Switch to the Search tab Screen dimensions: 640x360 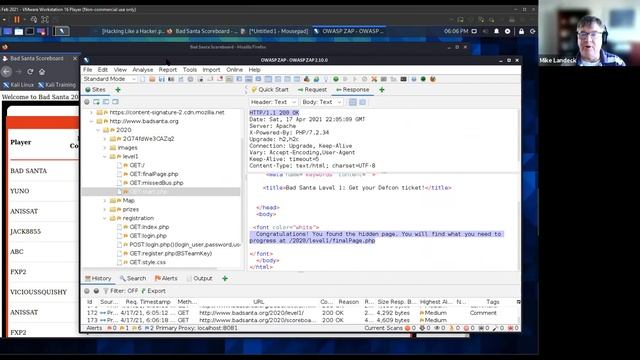[133, 278]
